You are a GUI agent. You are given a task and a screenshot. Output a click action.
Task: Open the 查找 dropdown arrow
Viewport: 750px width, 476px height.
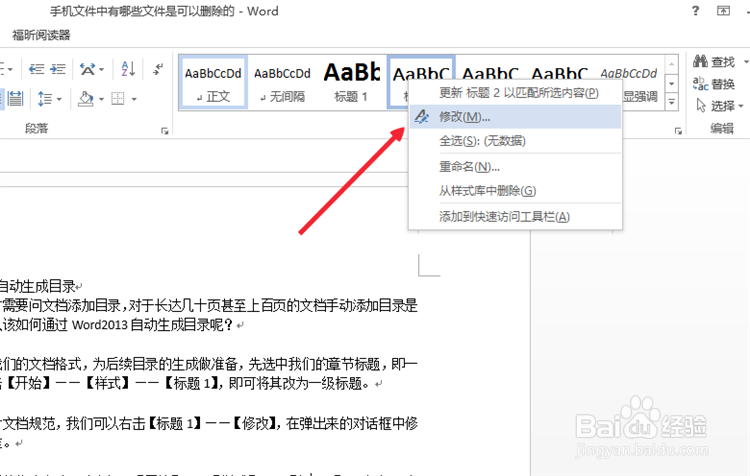(x=746, y=62)
